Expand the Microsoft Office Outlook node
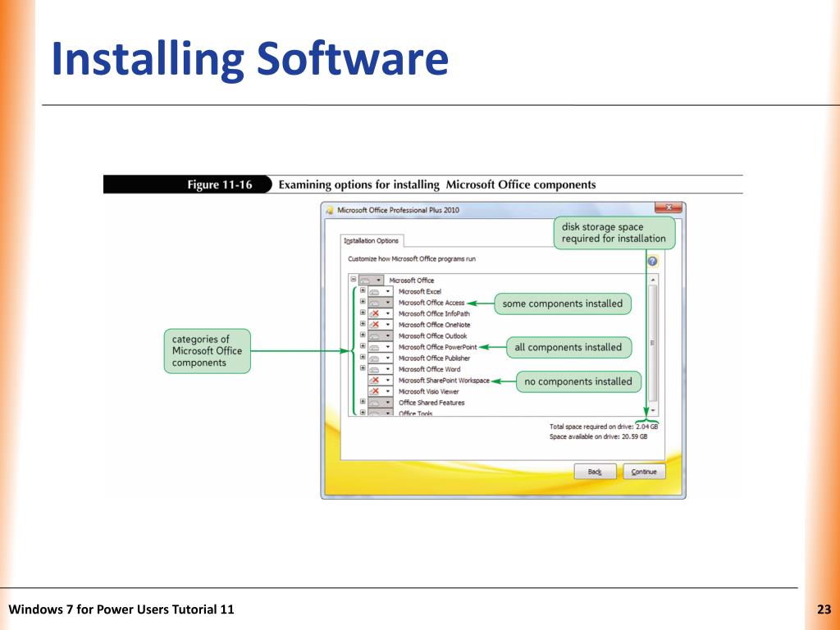This screenshot has height=630, width=840. point(363,336)
